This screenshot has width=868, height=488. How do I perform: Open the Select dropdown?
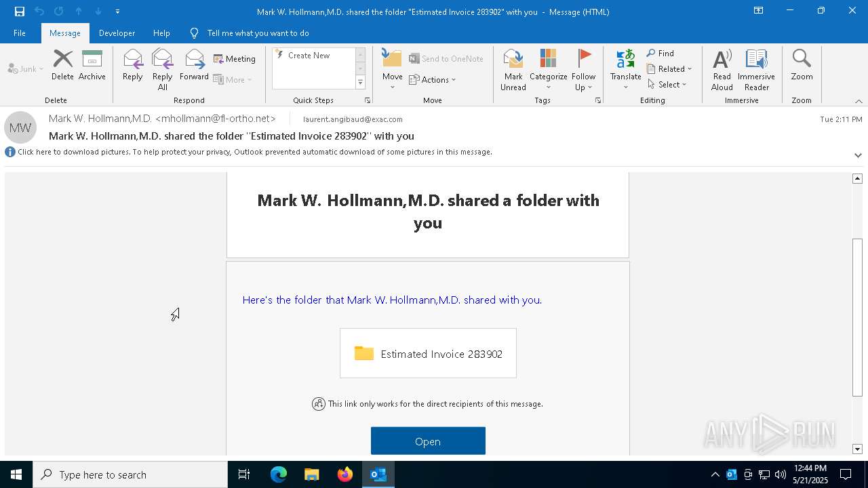pyautogui.click(x=667, y=85)
